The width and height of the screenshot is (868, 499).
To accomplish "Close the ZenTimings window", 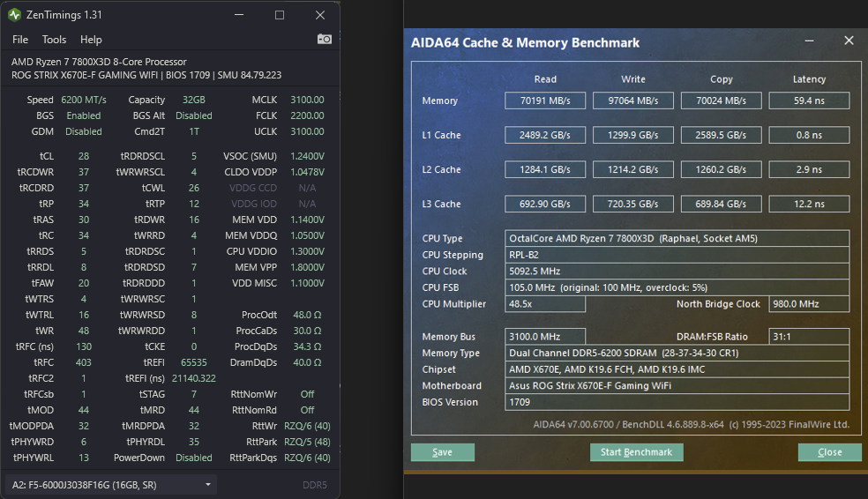I will [320, 15].
